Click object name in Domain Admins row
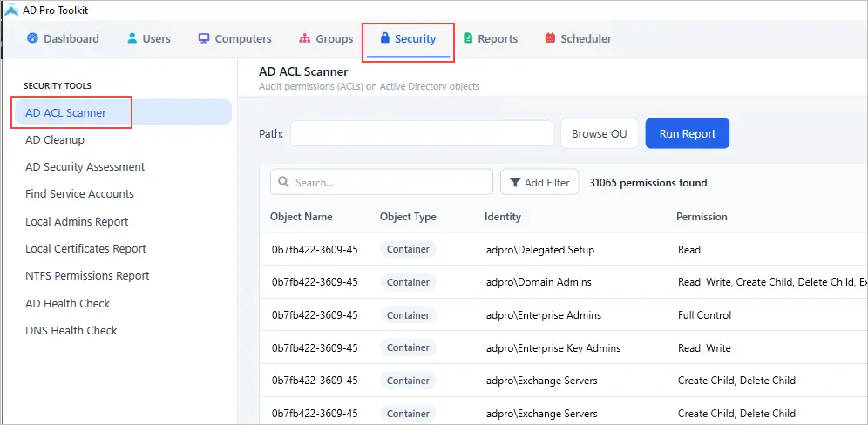The height and width of the screenshot is (425, 868). point(315,282)
